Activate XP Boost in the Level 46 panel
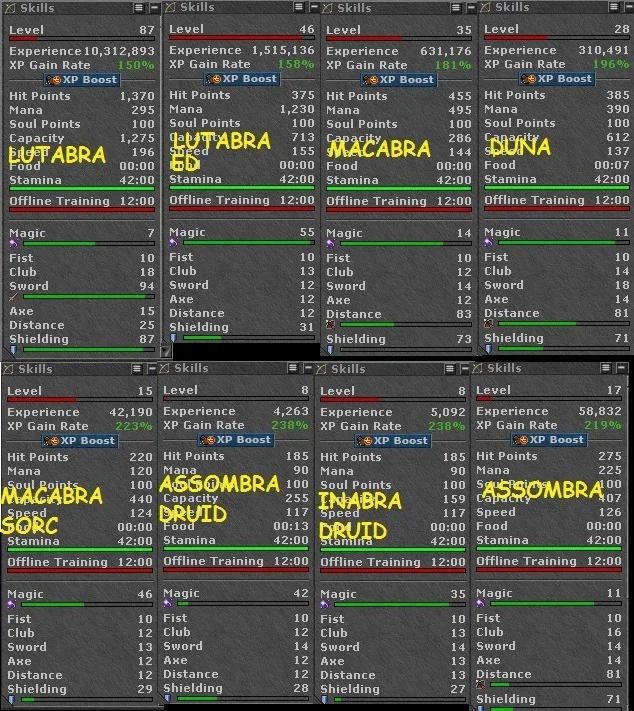The width and height of the screenshot is (634, 711). (241, 79)
